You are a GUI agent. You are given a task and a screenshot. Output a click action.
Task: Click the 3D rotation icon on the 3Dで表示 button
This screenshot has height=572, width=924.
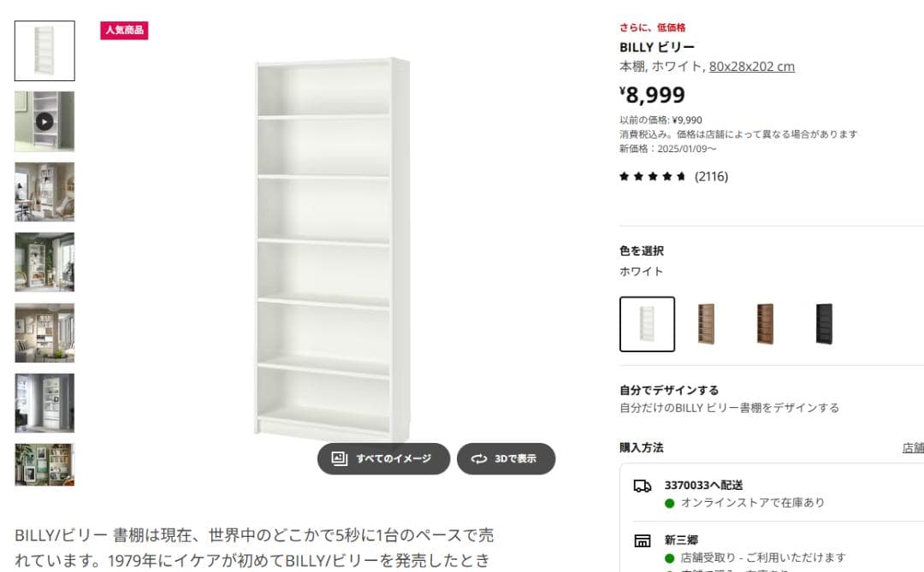tap(479, 458)
